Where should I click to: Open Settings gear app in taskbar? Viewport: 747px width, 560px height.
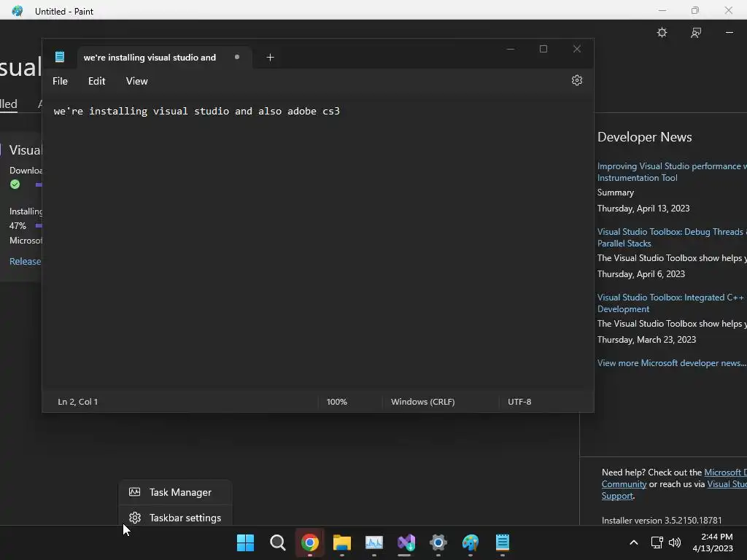click(x=438, y=542)
